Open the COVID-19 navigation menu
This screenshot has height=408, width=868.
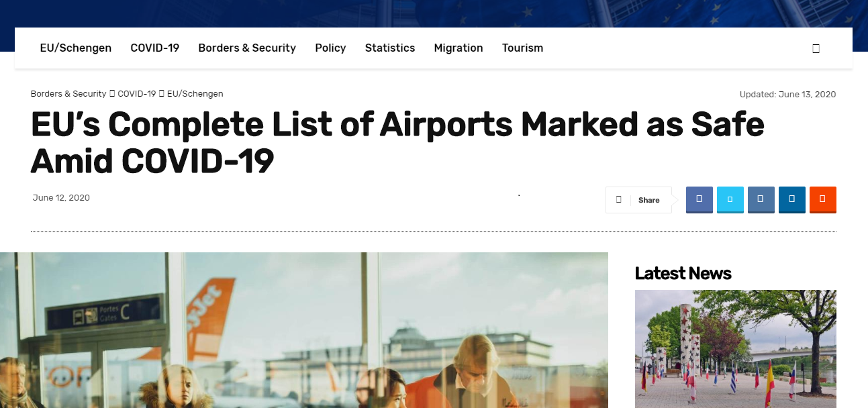pos(154,48)
